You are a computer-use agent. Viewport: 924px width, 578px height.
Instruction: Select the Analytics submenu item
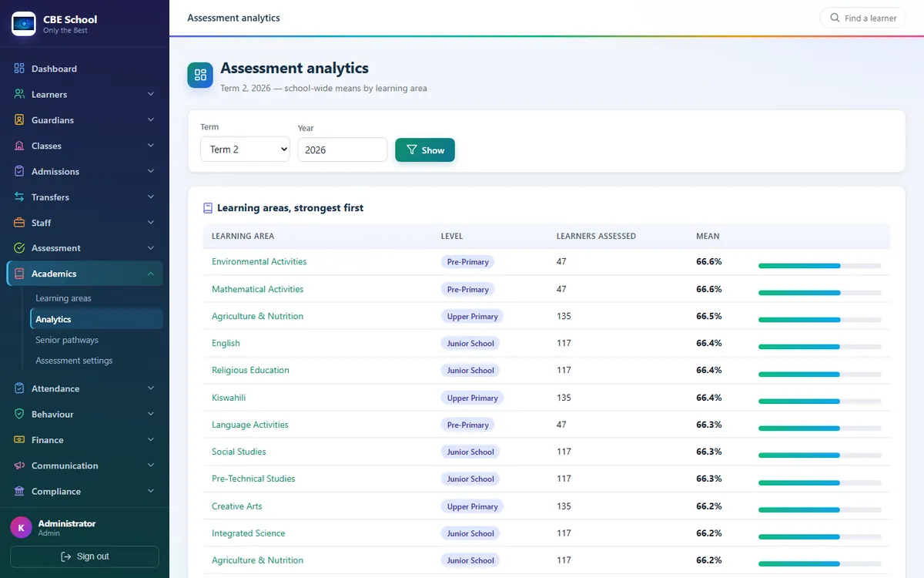pyautogui.click(x=96, y=319)
